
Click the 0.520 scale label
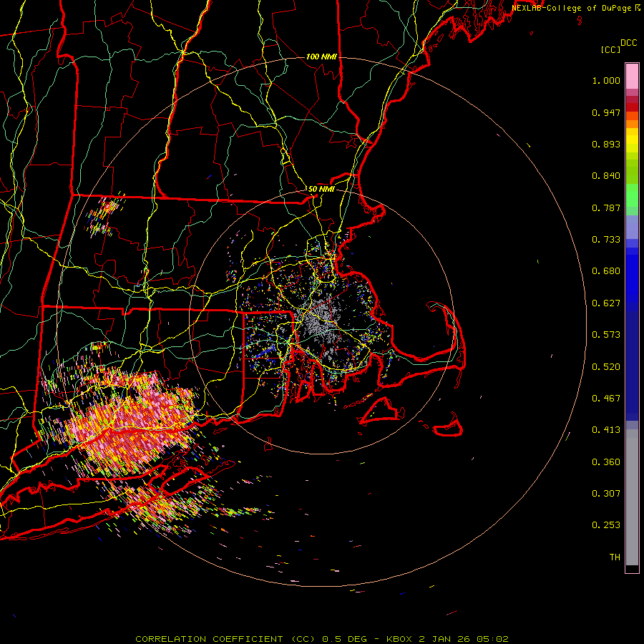click(606, 367)
